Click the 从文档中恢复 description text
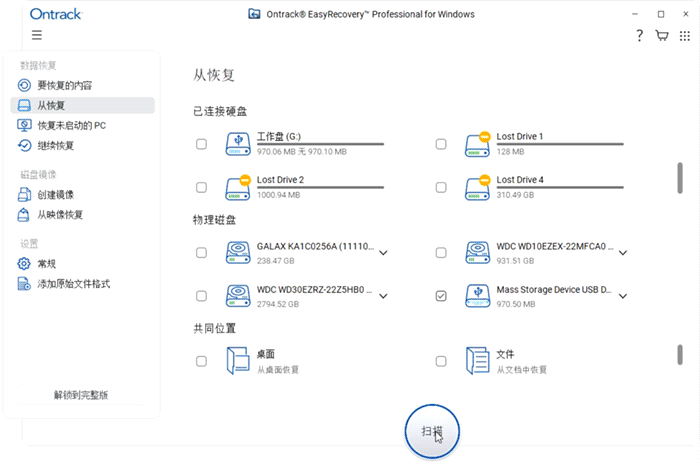Screen dimensions: 700x464 pos(521,370)
